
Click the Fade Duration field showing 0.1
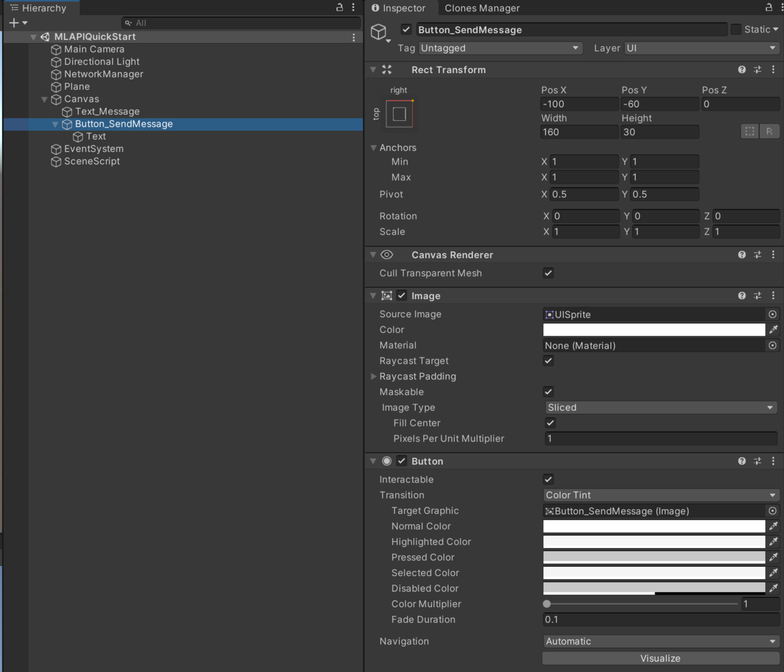[661, 620]
